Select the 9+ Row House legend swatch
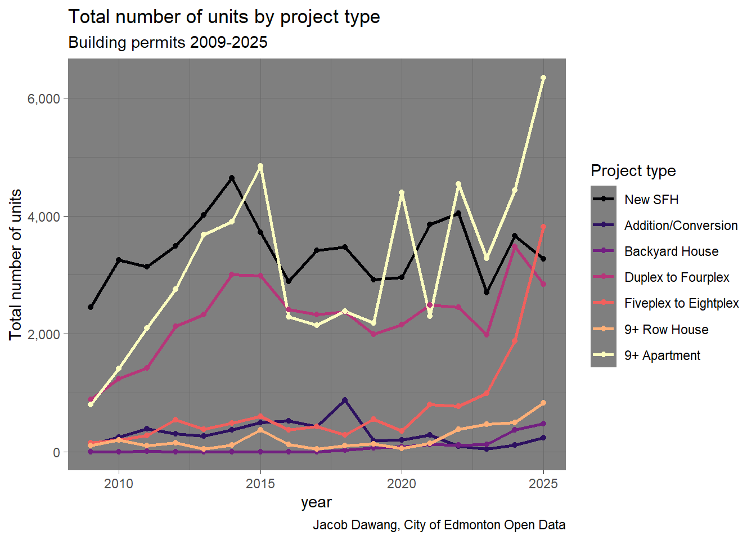This screenshot has height=540, width=756. (x=603, y=329)
